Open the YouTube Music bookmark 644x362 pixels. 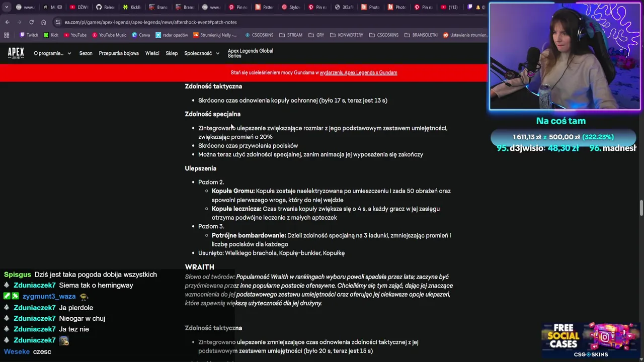point(109,35)
